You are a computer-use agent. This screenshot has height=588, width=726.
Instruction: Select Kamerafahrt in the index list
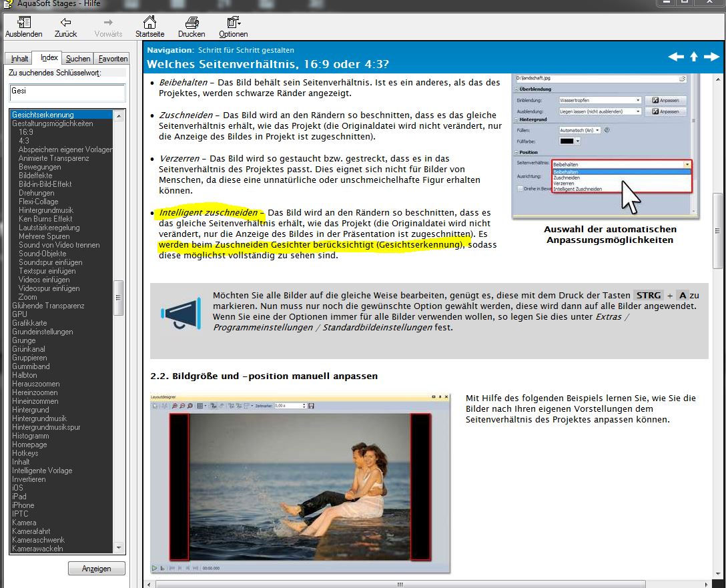31,531
